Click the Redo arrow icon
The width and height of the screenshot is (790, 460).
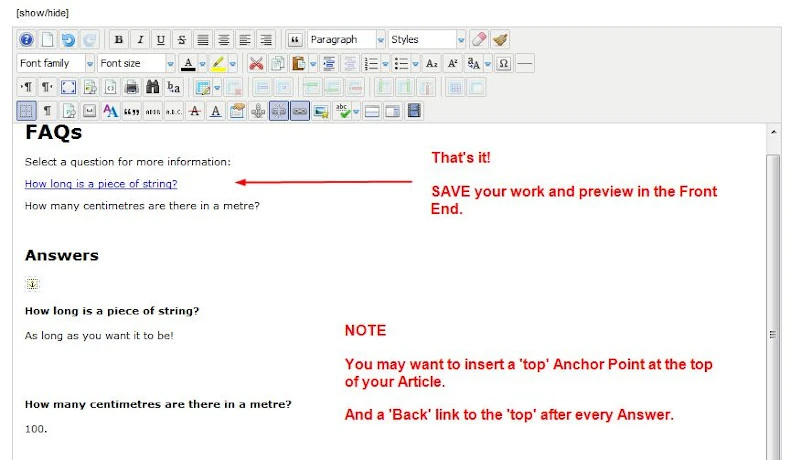89,39
